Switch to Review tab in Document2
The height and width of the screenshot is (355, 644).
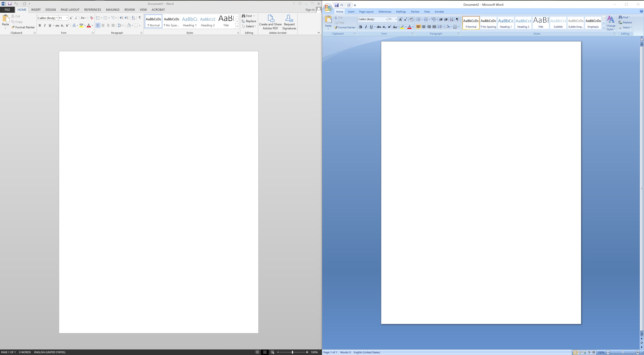pyautogui.click(x=415, y=12)
